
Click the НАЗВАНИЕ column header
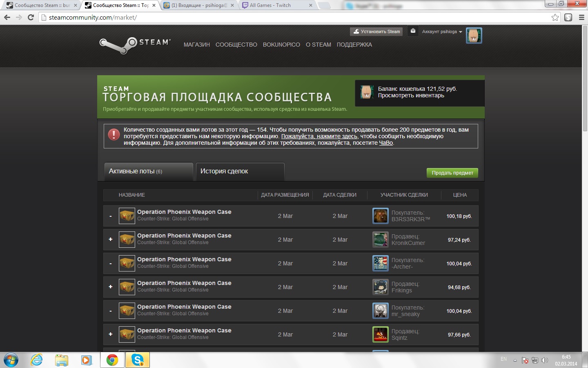[x=132, y=195]
